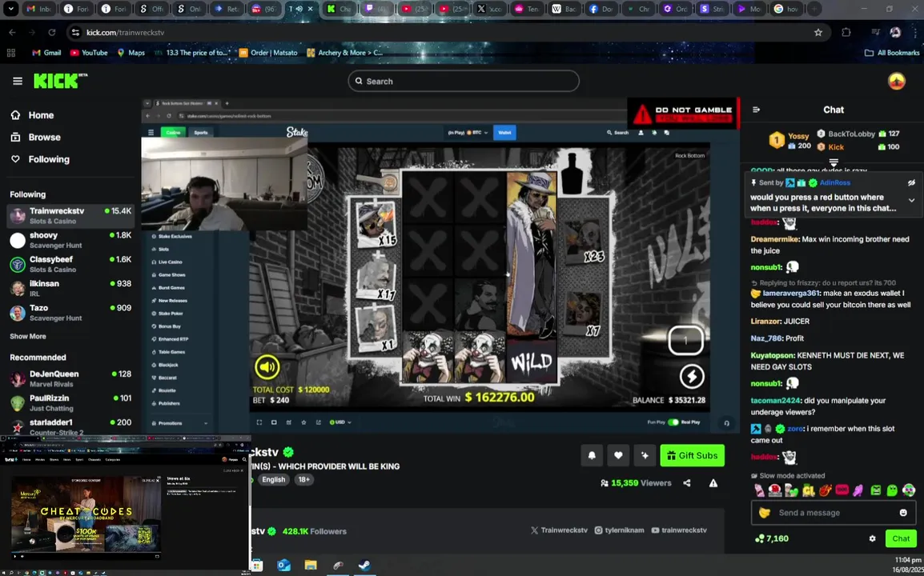Image resolution: width=924 pixels, height=576 pixels.
Task: Open the trainwreckstv YouTube link
Action: coord(679,530)
